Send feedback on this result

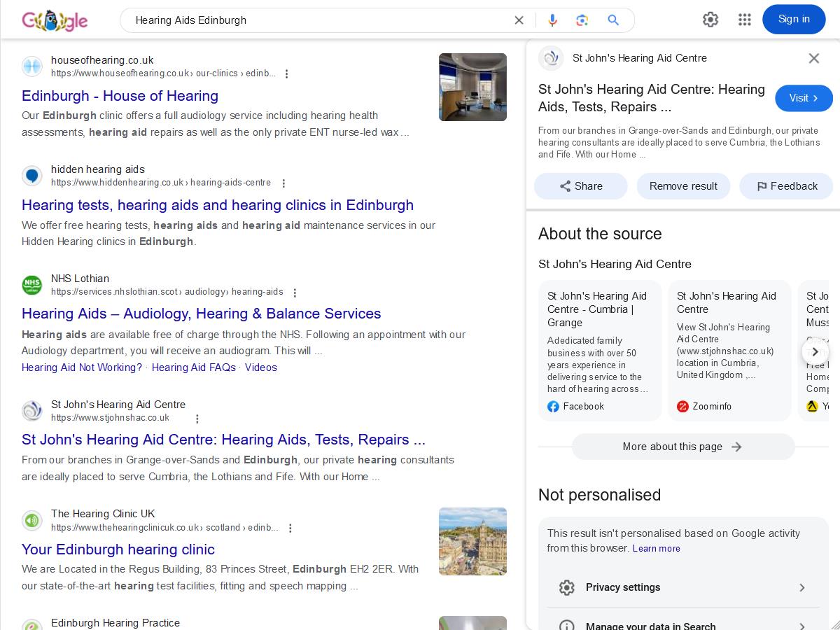[x=787, y=186]
